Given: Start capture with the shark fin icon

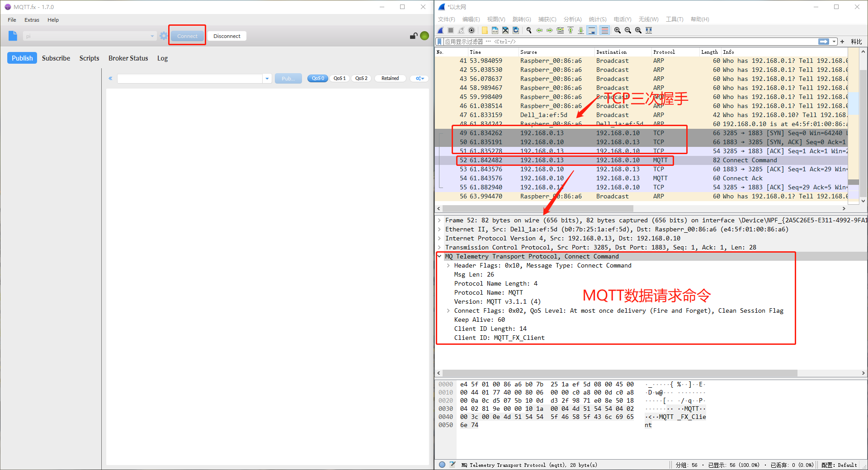Looking at the screenshot, I should click(440, 30).
